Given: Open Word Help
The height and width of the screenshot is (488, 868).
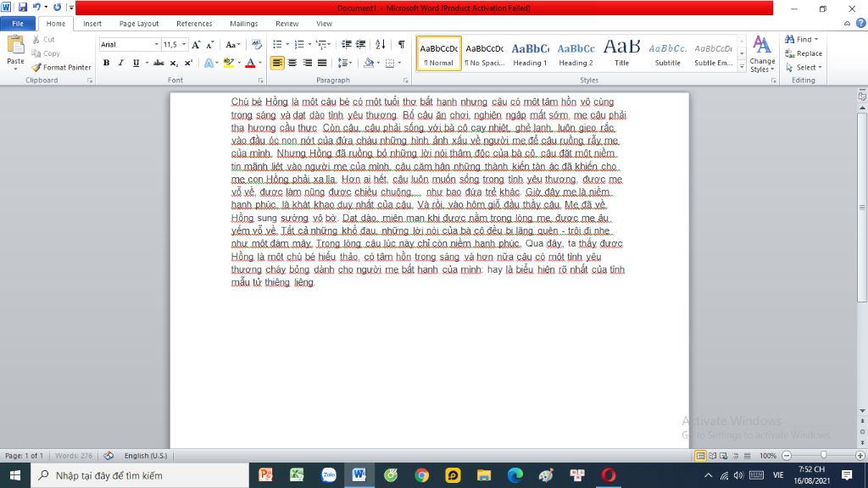Looking at the screenshot, I should tap(861, 23).
